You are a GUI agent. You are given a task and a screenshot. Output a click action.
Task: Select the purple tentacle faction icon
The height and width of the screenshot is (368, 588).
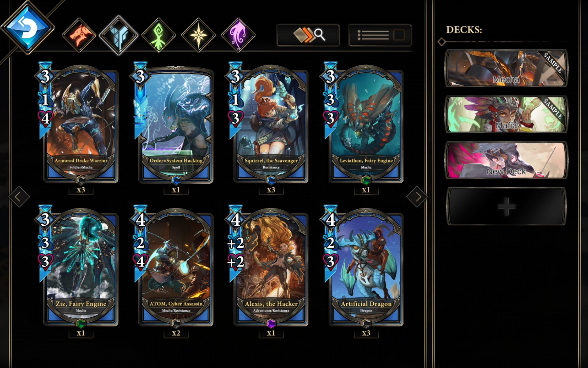click(238, 35)
